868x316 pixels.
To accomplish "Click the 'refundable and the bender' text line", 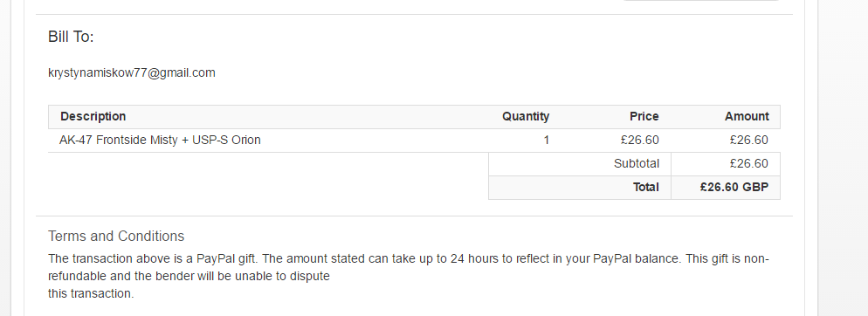I will coord(189,276).
